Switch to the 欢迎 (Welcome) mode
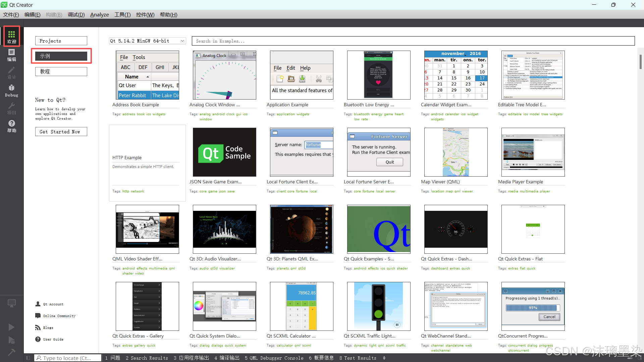This screenshot has height=362, width=644. 12,37
